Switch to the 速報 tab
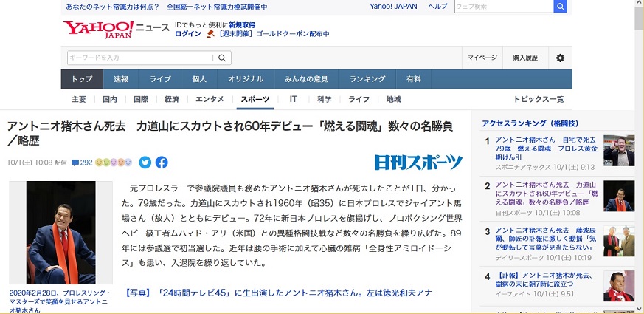This screenshot has height=314, width=644. (121, 79)
